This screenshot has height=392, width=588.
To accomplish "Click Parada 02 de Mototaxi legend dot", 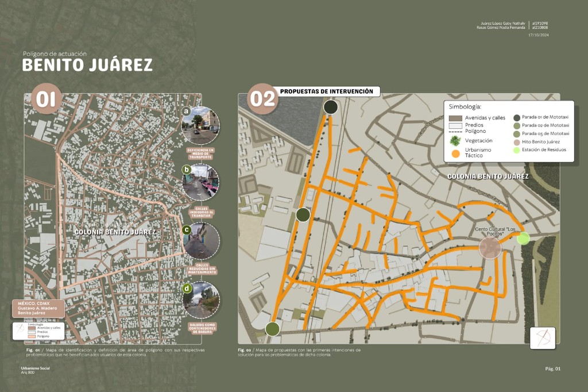I will [517, 126].
